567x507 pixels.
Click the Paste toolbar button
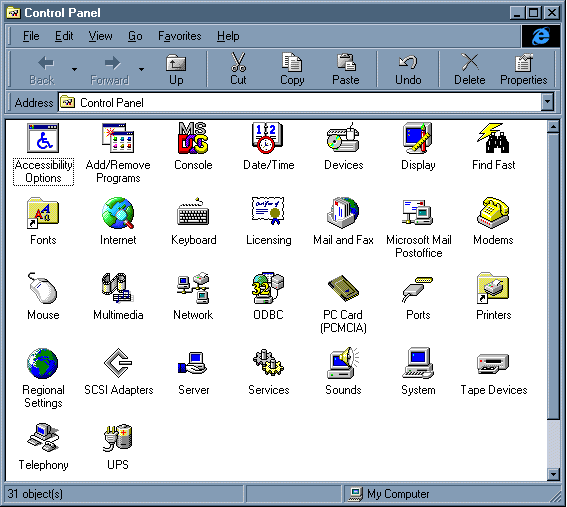point(346,69)
